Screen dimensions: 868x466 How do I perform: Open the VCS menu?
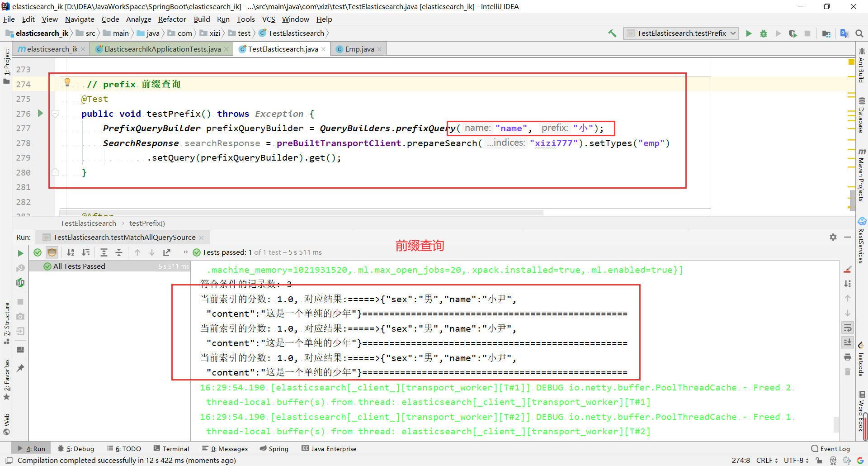point(269,19)
